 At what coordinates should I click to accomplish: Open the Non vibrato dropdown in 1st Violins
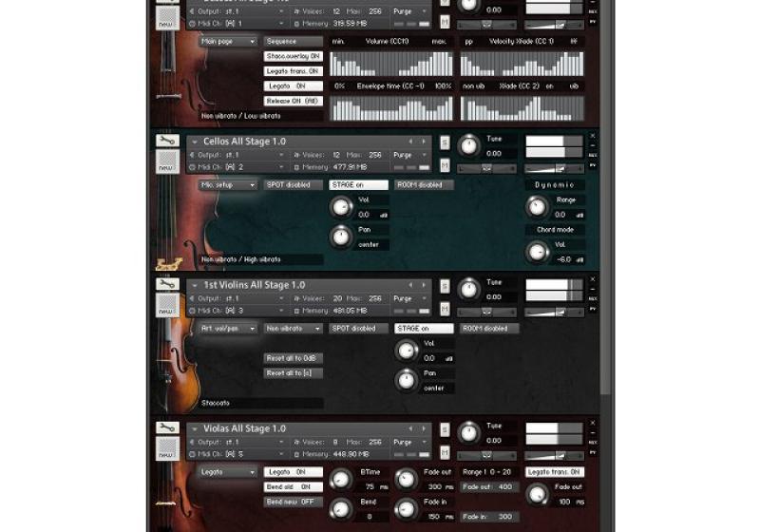pyautogui.click(x=294, y=328)
